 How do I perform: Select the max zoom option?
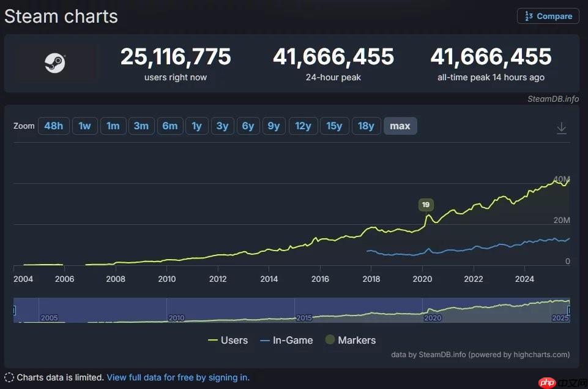point(400,126)
